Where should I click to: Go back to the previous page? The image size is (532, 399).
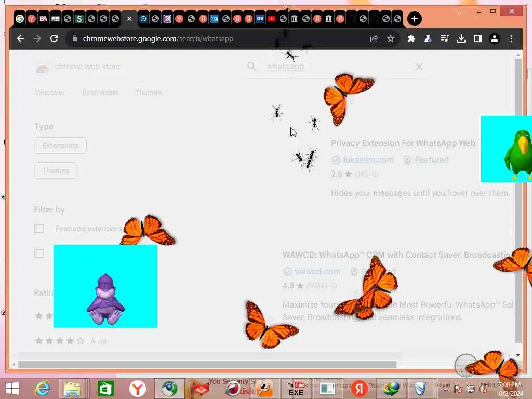[x=21, y=38]
